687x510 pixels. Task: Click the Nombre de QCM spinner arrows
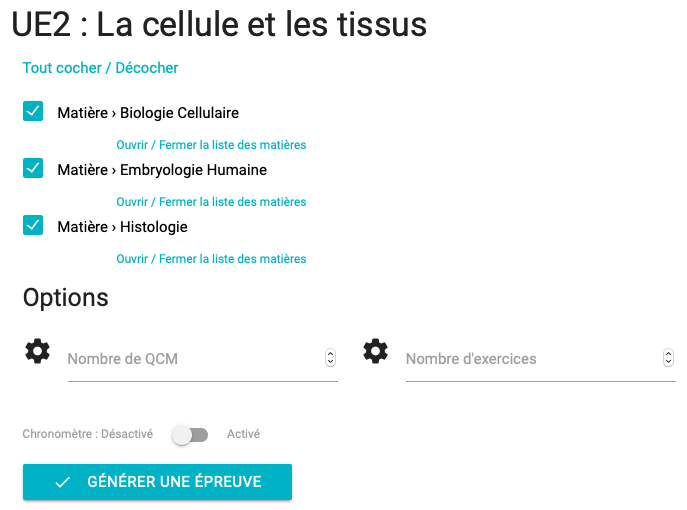click(330, 358)
